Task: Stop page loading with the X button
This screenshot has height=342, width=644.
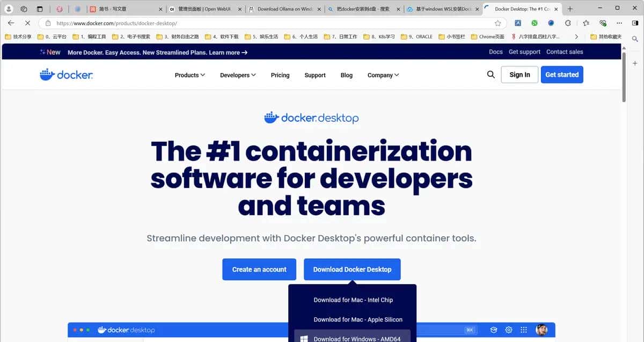Action: pyautogui.click(x=27, y=23)
